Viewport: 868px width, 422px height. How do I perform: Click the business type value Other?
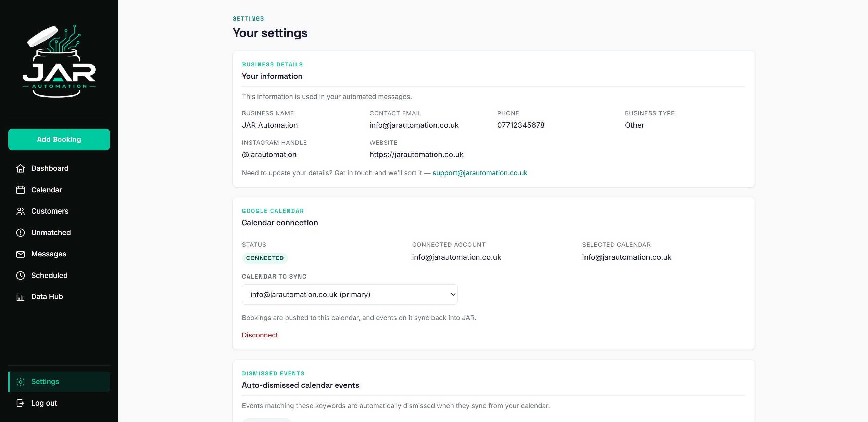pyautogui.click(x=634, y=125)
